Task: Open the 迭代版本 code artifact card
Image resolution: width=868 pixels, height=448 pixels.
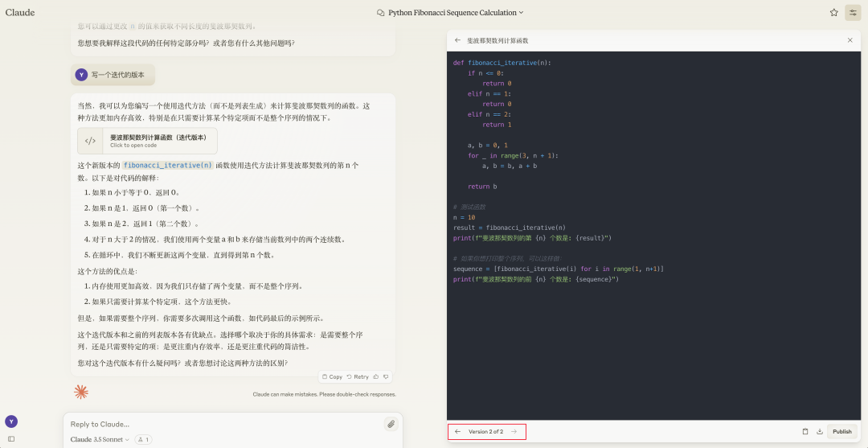Action: [147, 141]
